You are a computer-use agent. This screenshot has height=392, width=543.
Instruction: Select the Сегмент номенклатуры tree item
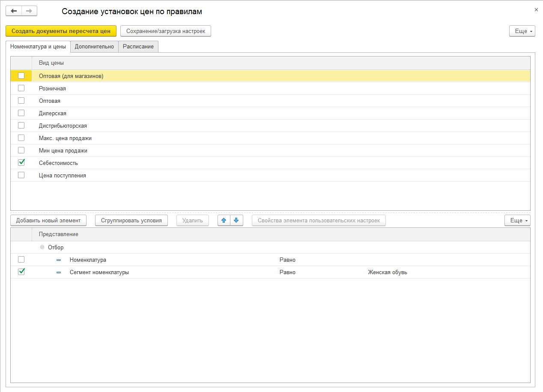[x=99, y=272]
